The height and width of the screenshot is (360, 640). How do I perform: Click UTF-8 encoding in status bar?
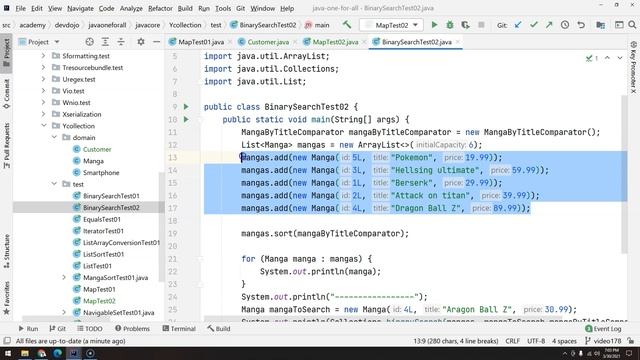point(536,341)
